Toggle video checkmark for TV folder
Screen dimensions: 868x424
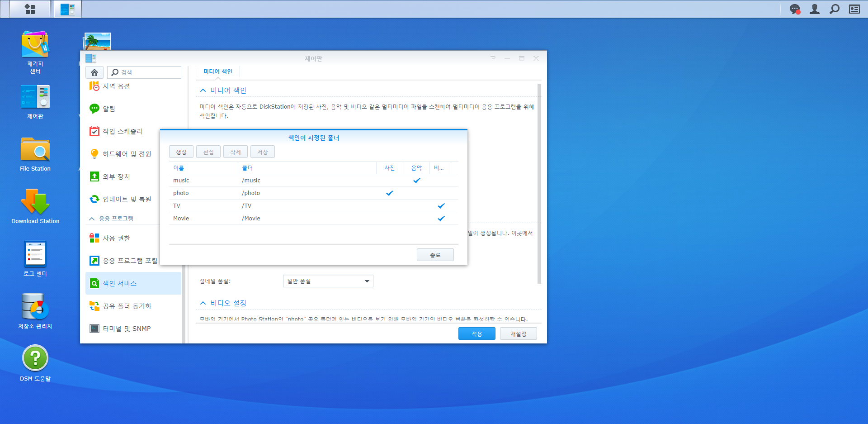pyautogui.click(x=441, y=206)
